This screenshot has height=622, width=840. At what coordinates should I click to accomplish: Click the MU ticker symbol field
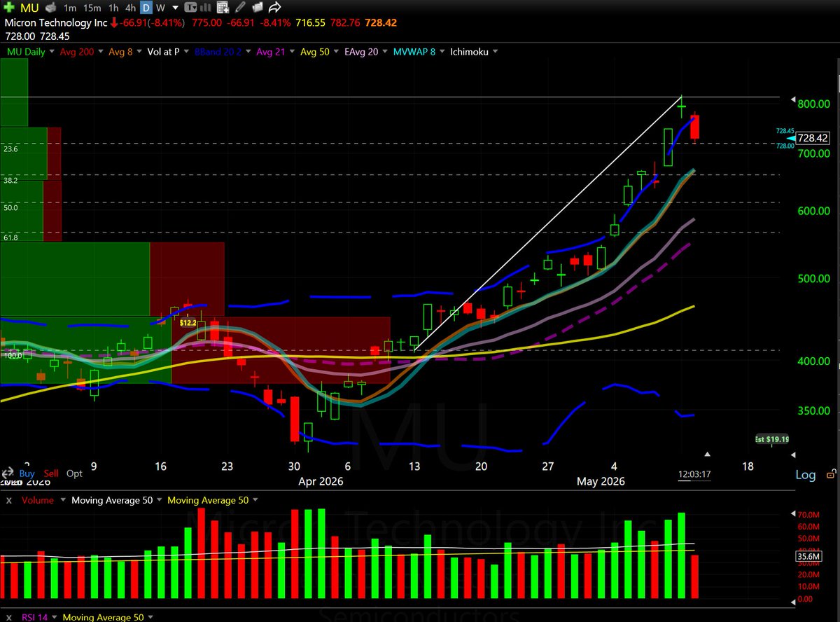point(29,8)
